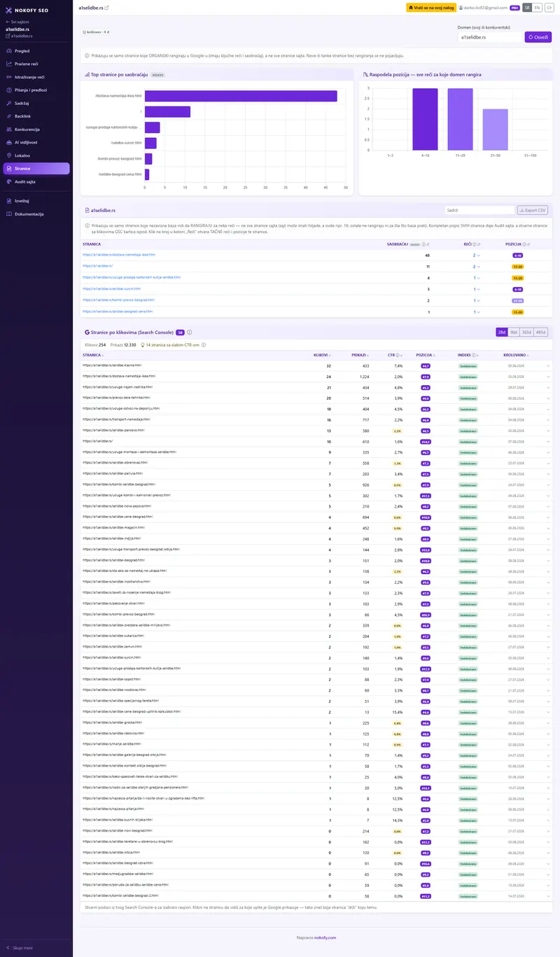Expand Reči count for a1selidbe.rs/ row
The width and height of the screenshot is (560, 957).
coord(476,266)
